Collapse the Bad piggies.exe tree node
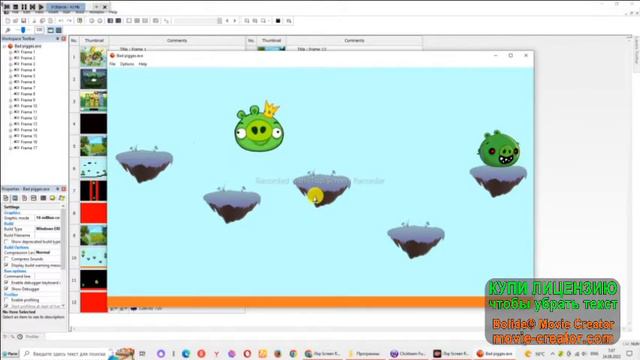This screenshot has width=640, height=360. (x=5, y=47)
